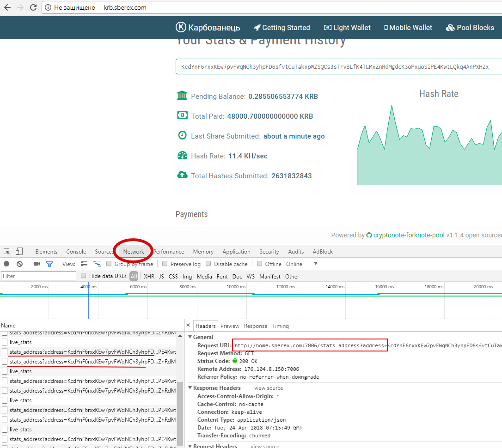The image size is (502, 448).
Task: Reload the page with refresh icon
Action: coord(33,7)
